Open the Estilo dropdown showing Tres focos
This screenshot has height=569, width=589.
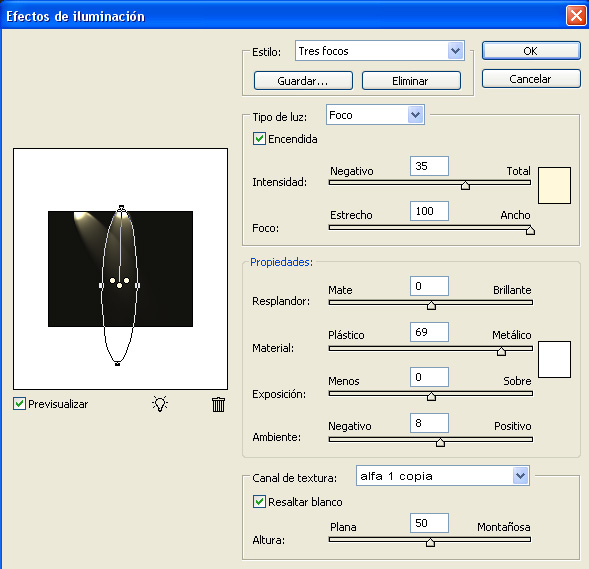point(380,51)
